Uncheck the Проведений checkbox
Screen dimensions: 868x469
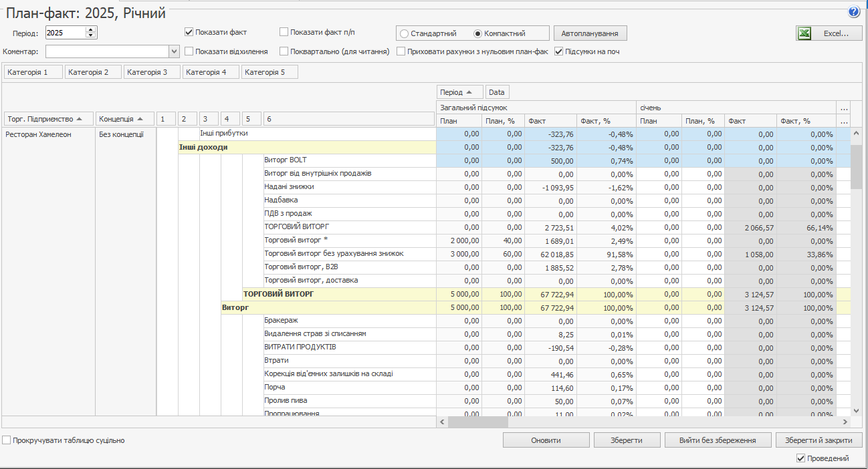(x=801, y=458)
